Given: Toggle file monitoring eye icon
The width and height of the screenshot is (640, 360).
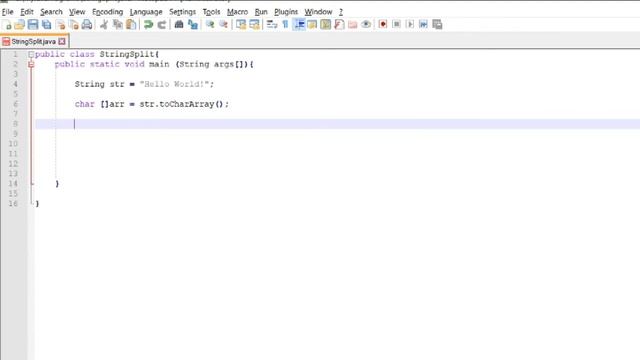Looking at the screenshot, I should click(x=366, y=24).
